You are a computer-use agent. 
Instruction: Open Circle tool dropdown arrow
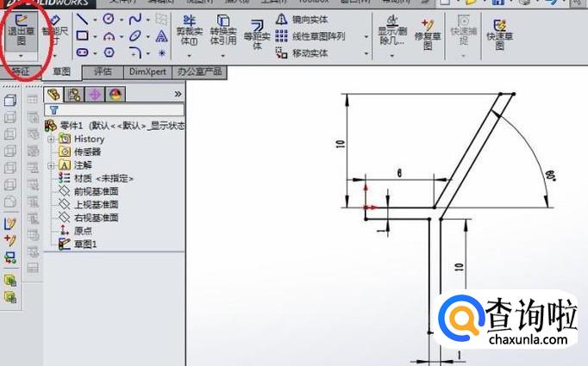(122, 20)
